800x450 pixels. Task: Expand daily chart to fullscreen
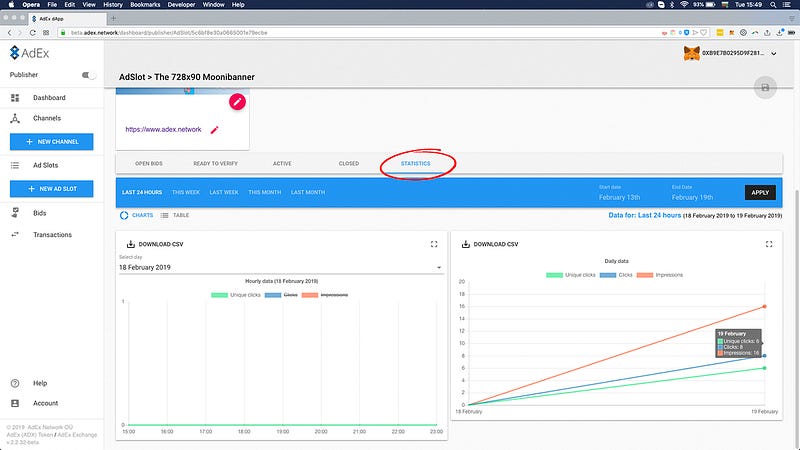click(x=768, y=243)
